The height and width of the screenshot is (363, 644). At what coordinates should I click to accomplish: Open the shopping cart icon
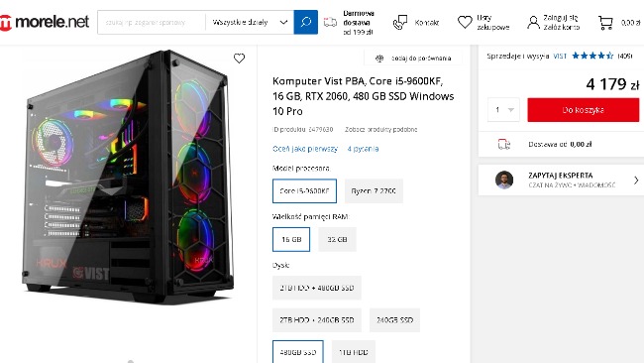point(605,23)
